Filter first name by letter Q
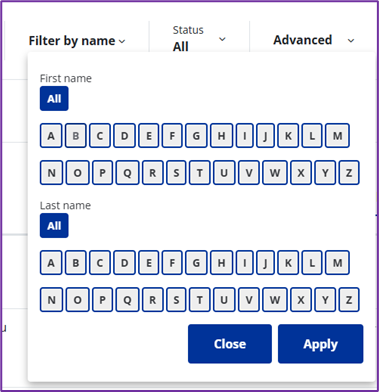 [127, 173]
